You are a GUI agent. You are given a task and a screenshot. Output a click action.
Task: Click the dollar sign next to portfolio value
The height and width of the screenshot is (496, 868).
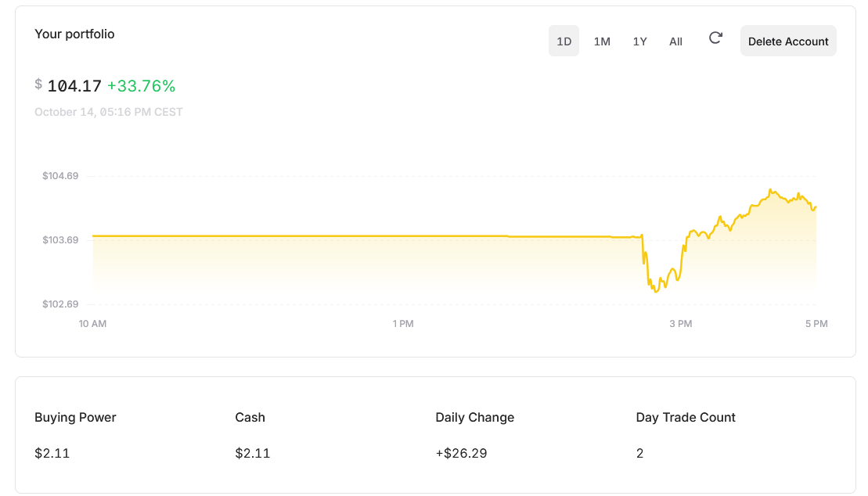tap(37, 84)
